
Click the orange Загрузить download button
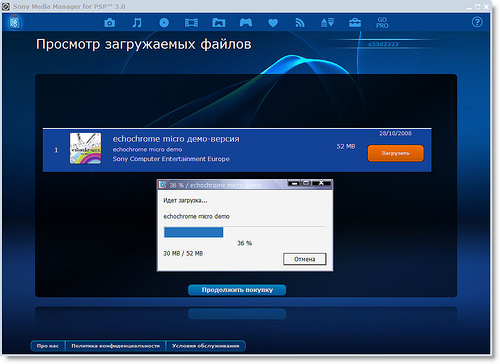click(x=396, y=153)
